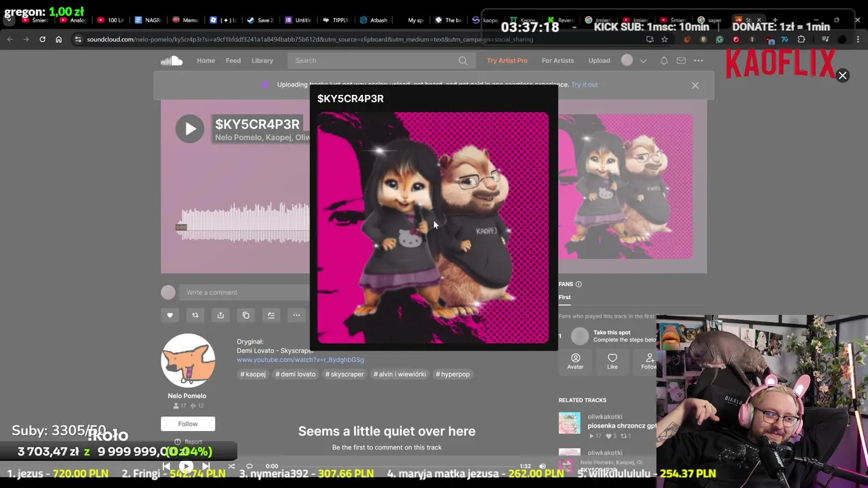This screenshot has height=488, width=868.
Task: Seek the bottom player progress bar
Action: pyautogui.click(x=399, y=466)
